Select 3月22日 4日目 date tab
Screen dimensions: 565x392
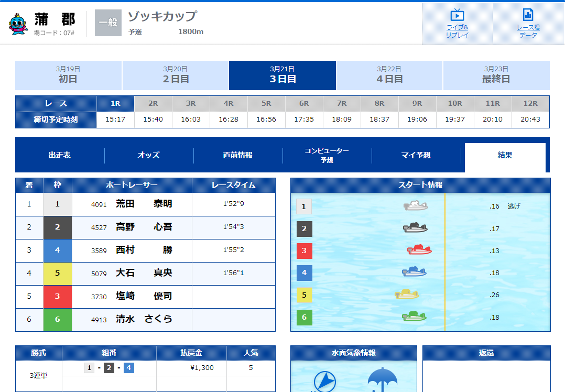[389, 75]
